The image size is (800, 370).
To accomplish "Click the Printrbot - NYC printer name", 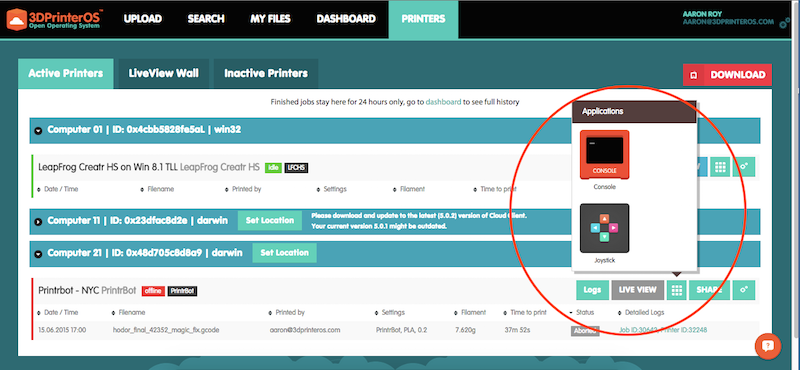I will point(68,291).
